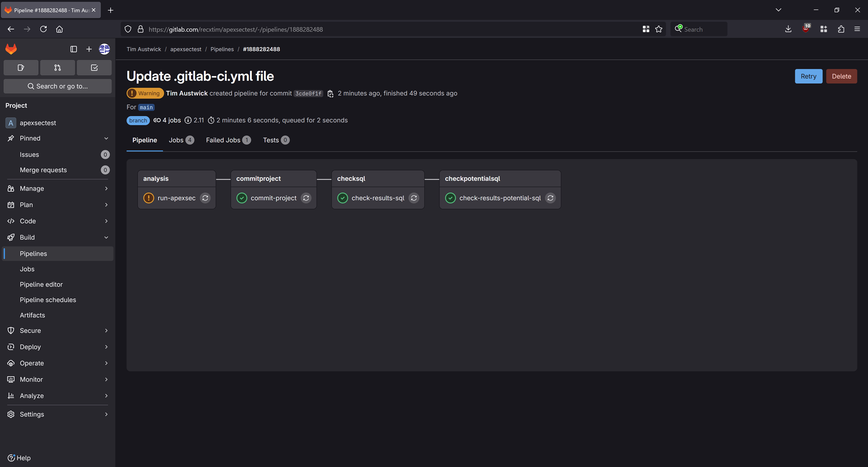Expand the Settings sidebar section
Screen dimensions: 868x467
click(x=57, y=415)
